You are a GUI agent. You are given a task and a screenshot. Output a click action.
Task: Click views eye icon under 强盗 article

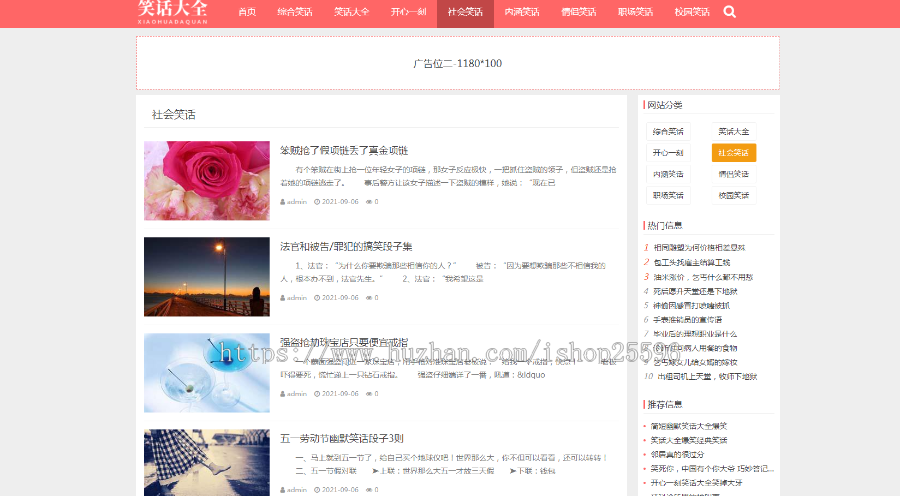point(369,394)
